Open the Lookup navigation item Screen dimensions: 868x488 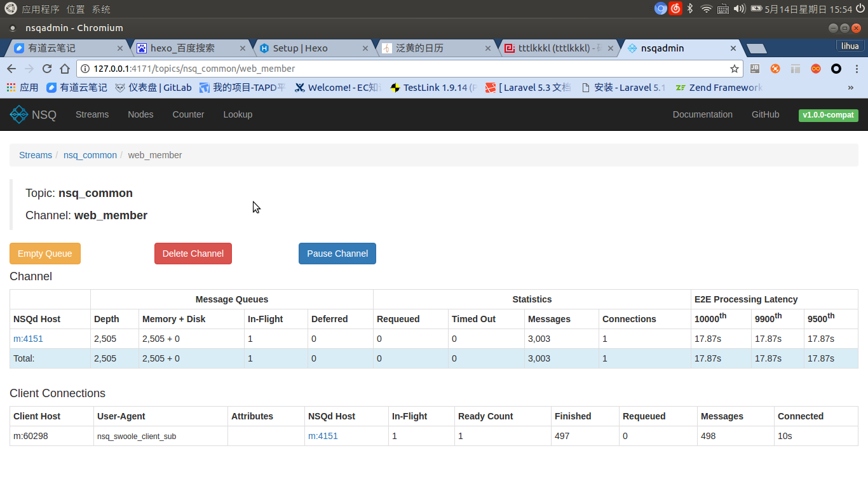coord(238,114)
